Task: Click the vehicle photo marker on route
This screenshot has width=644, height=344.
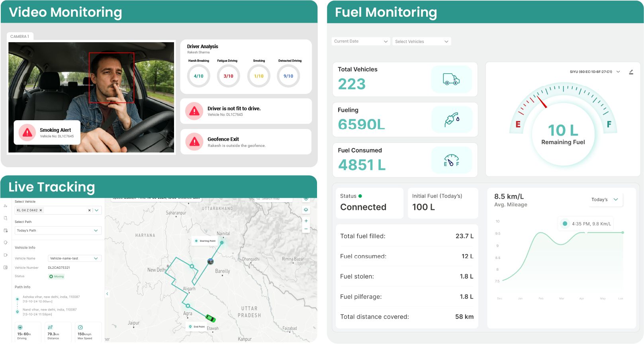Action: 211,261
